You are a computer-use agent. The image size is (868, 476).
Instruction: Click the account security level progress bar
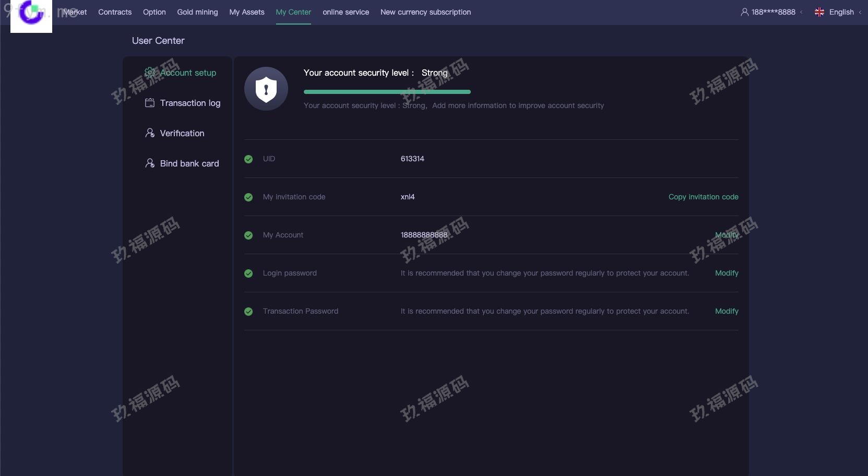click(387, 92)
